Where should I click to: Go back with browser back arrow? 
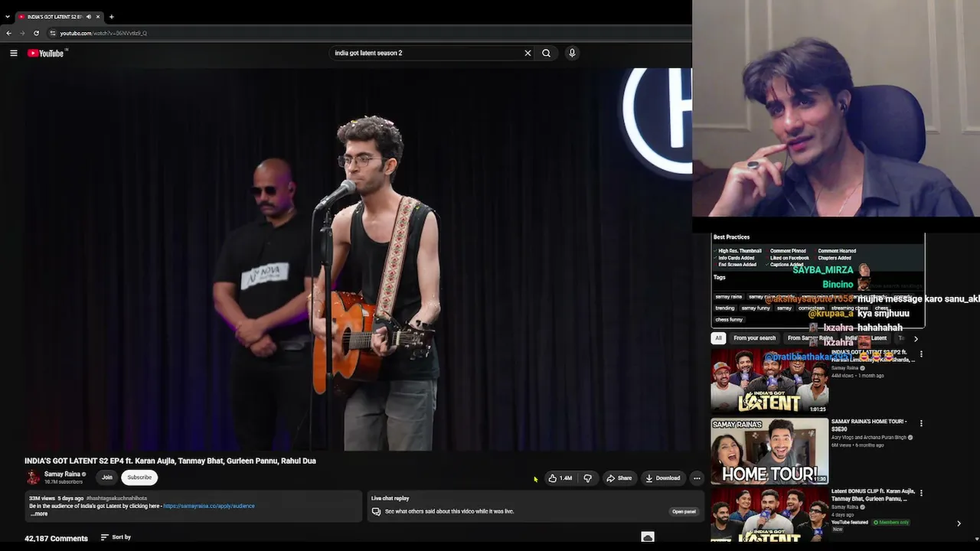(8, 33)
